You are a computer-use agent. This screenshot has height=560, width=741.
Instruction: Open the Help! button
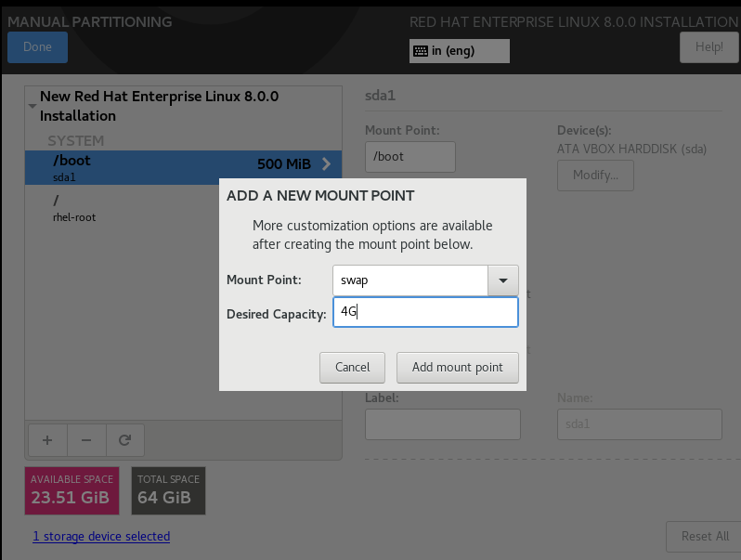[708, 47]
